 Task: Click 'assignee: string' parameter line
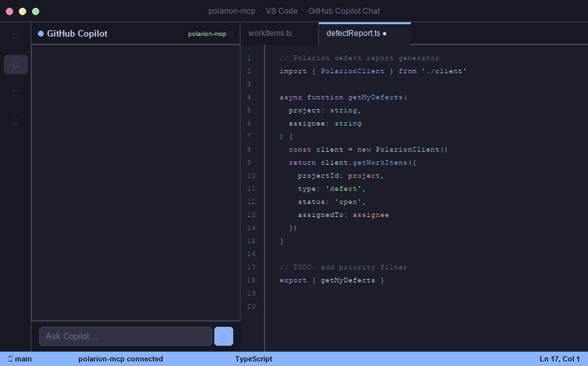click(325, 124)
